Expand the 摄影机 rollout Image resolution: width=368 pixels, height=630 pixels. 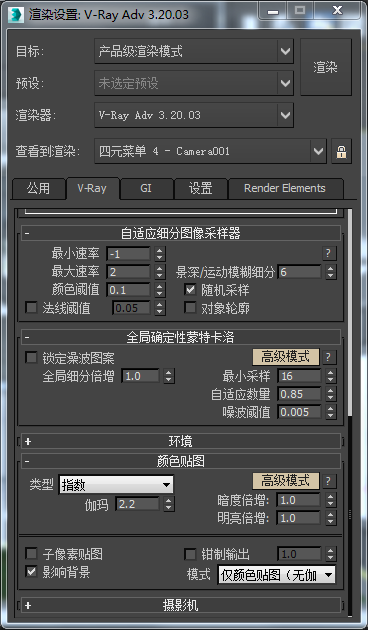point(181,605)
